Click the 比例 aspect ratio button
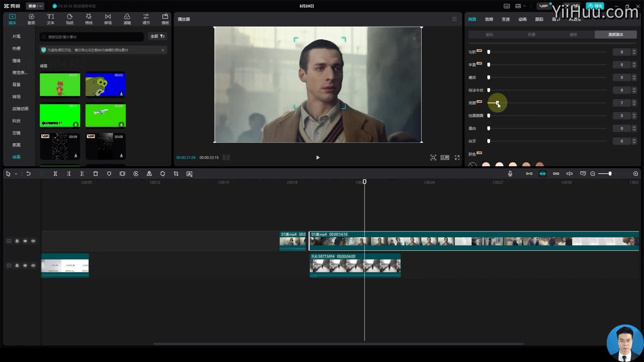644x362 pixels. [445, 158]
